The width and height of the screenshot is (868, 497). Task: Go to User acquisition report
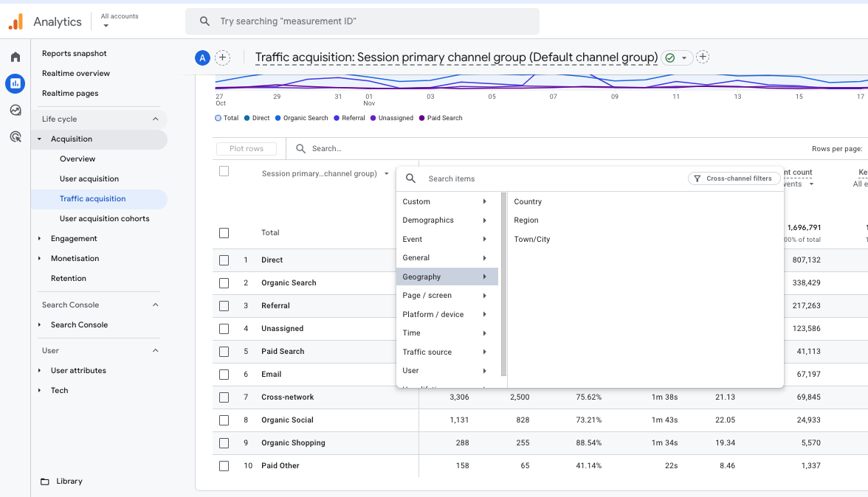click(x=89, y=179)
